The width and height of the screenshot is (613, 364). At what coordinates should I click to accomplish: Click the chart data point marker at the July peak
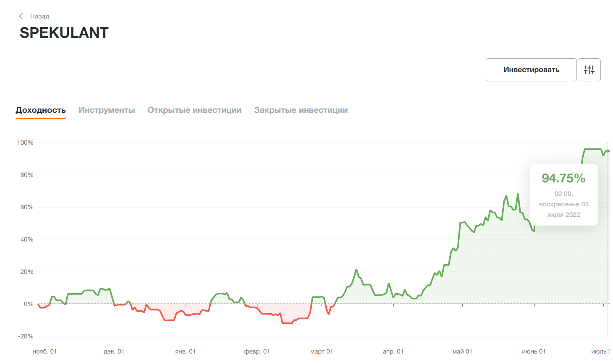[608, 151]
